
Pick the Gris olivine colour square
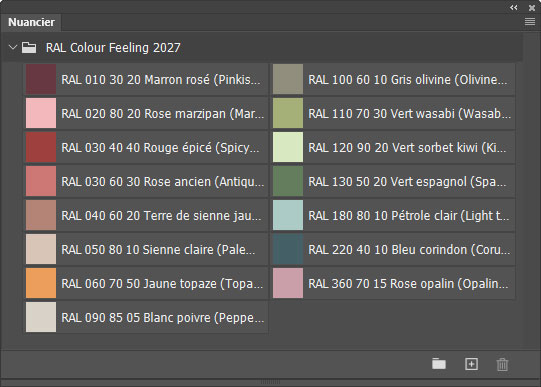[x=288, y=79]
